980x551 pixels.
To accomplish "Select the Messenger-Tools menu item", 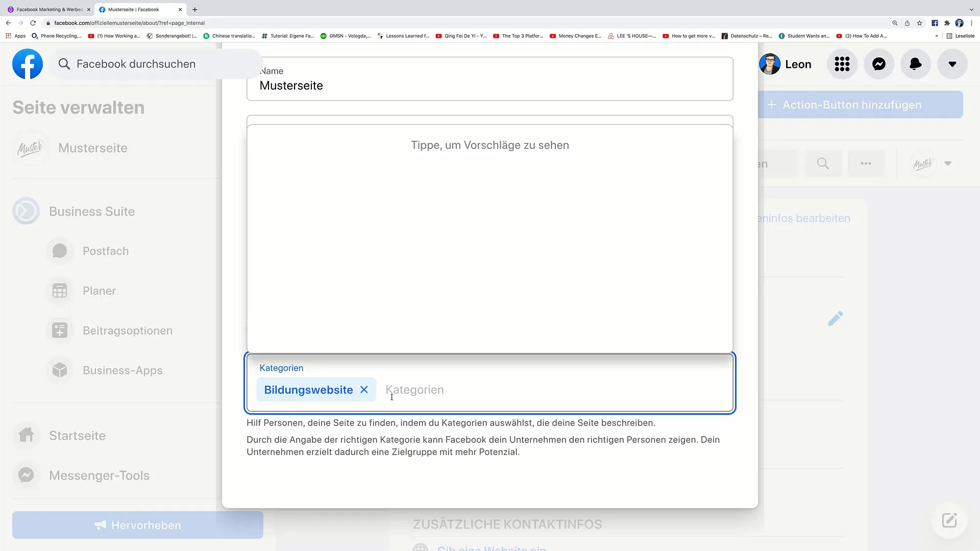I will coord(99,475).
